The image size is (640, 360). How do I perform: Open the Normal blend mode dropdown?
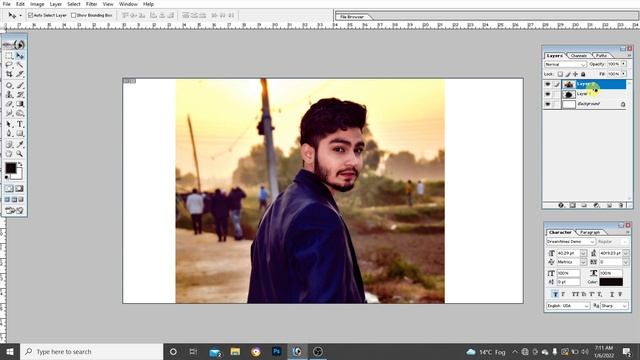pyautogui.click(x=565, y=64)
